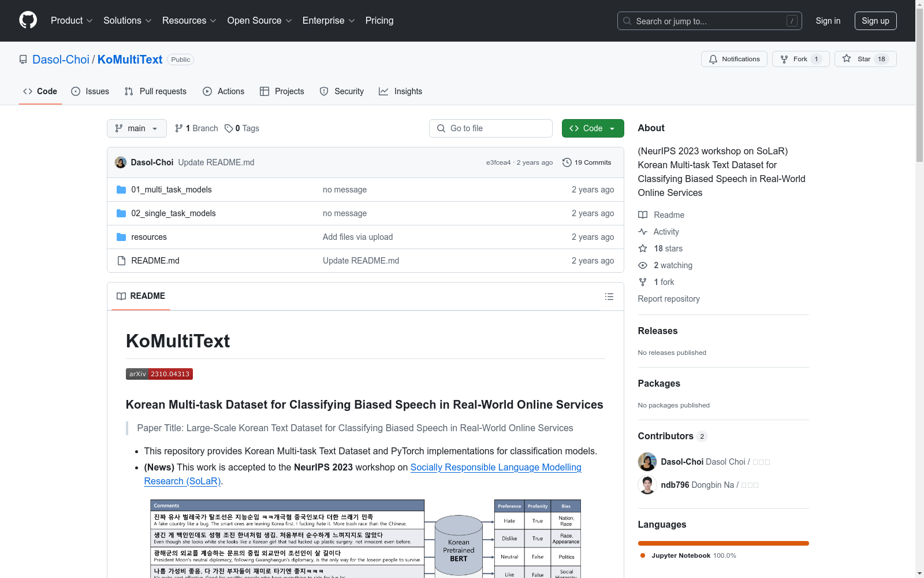Open the main branch selector dropdown
This screenshot has width=924, height=578.
click(x=137, y=128)
